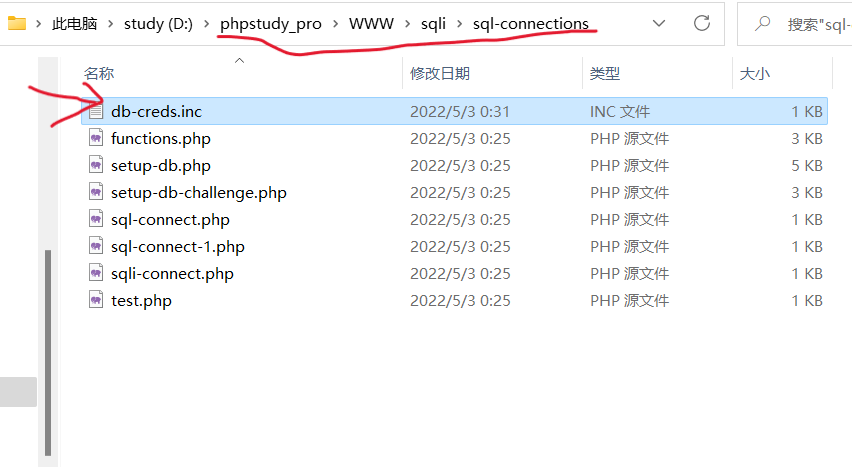This screenshot has height=467, width=852.
Task: Click the setup-db-challenge.php file icon
Action: coord(96,192)
